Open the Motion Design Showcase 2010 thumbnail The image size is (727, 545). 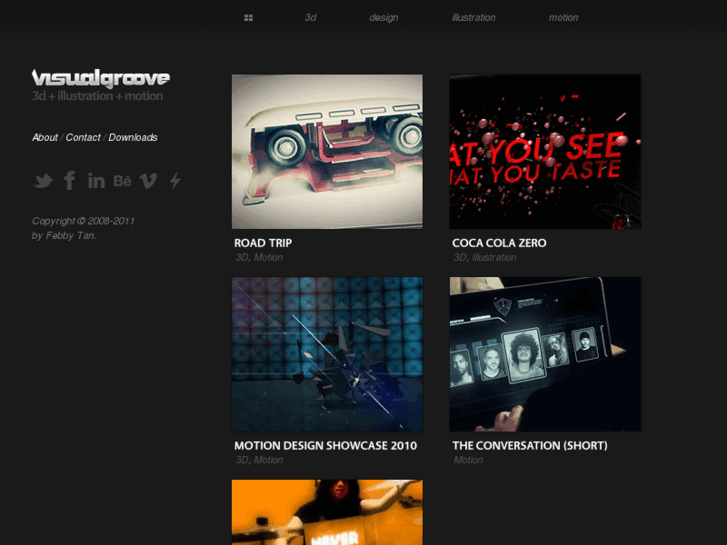click(x=327, y=354)
